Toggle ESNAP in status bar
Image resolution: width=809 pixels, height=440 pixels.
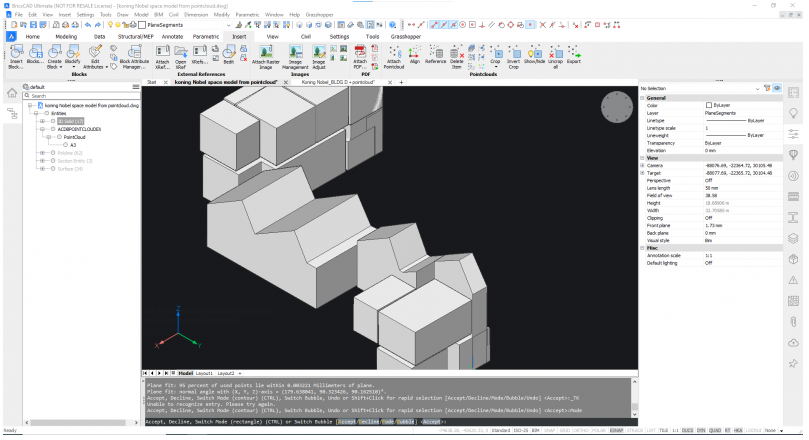616,430
